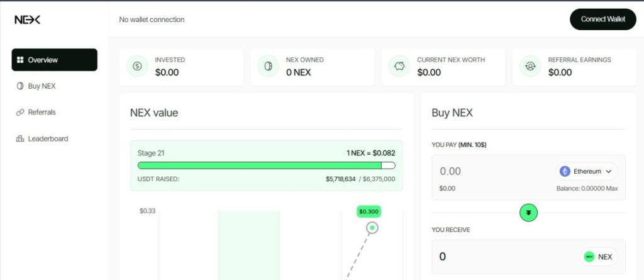This screenshot has height=280, width=644.
Task: Click the '$5,718,634' raised amount
Action: [x=340, y=179]
